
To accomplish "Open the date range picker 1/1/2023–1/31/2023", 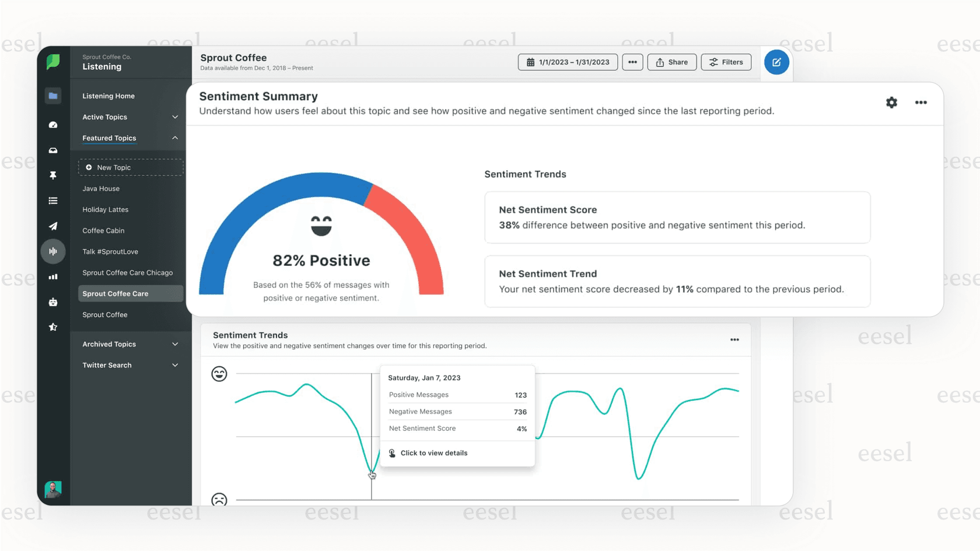I will click(x=567, y=62).
